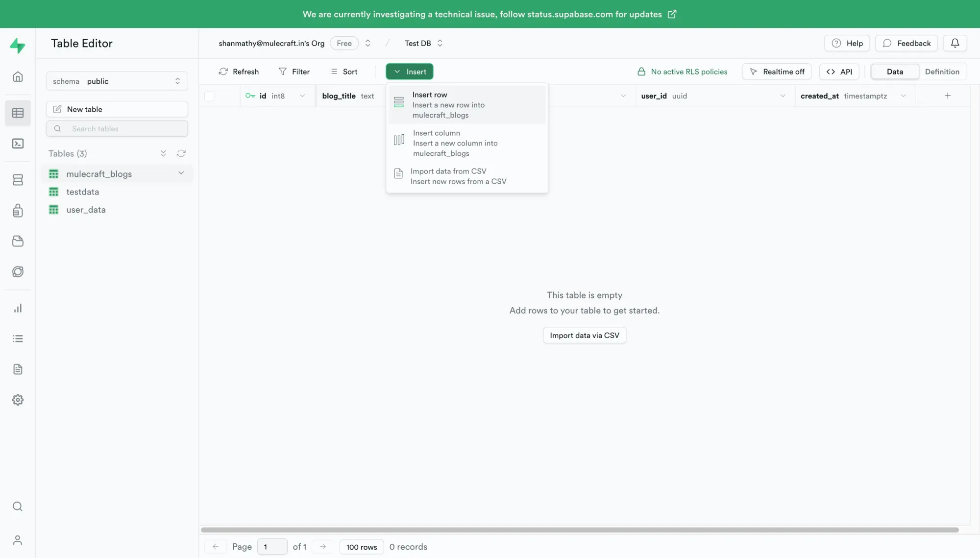This screenshot has height=558, width=980.
Task: Click New table button
Action: pyautogui.click(x=117, y=109)
